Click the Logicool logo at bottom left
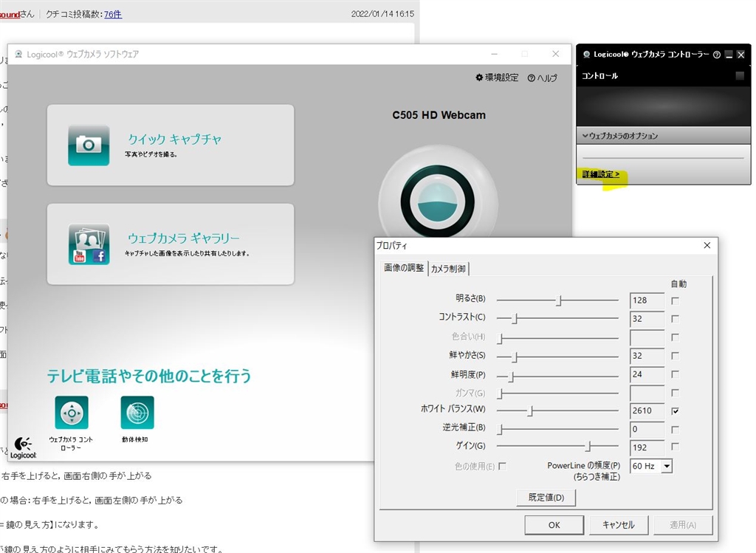756x553 pixels. tap(23, 447)
